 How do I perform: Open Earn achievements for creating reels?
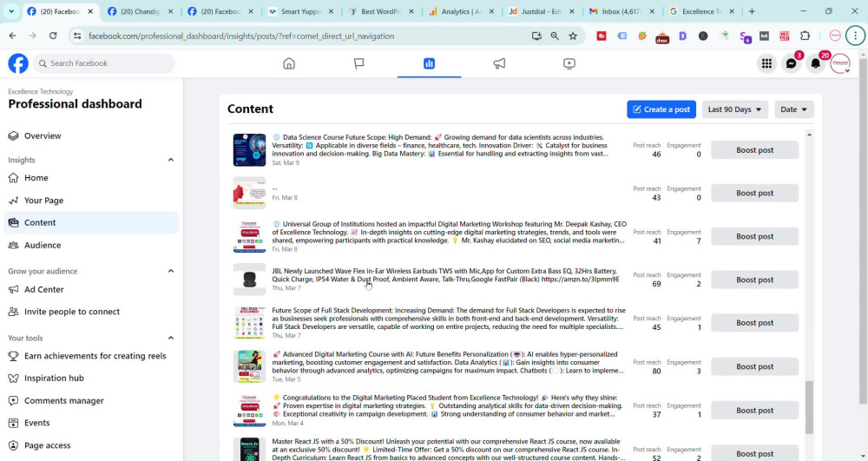(91, 356)
